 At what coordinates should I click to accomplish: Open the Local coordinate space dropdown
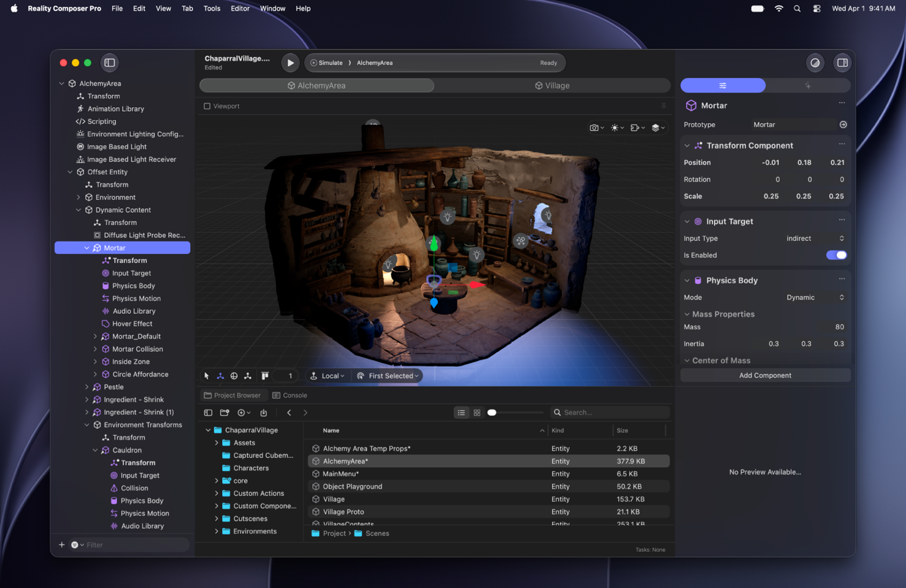328,376
